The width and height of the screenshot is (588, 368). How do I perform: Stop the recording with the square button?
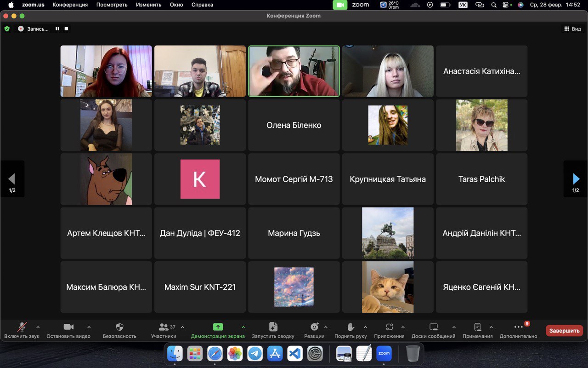tap(66, 29)
